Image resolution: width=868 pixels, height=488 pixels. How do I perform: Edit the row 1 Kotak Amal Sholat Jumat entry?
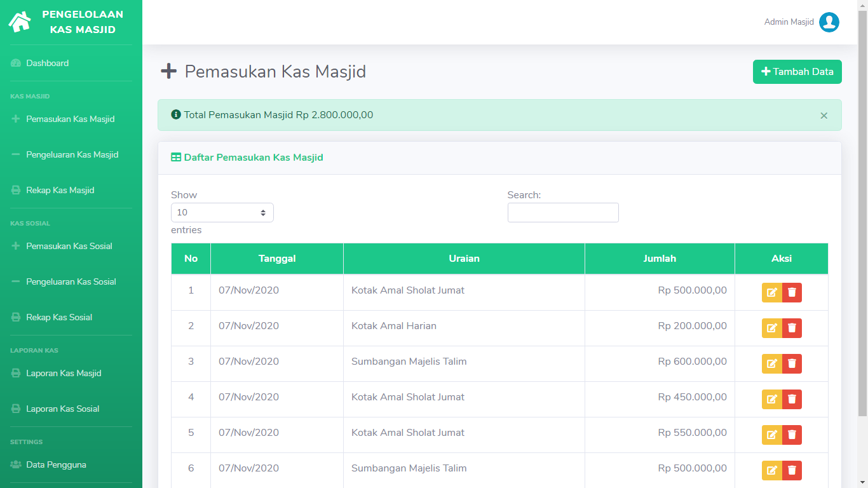[772, 292]
